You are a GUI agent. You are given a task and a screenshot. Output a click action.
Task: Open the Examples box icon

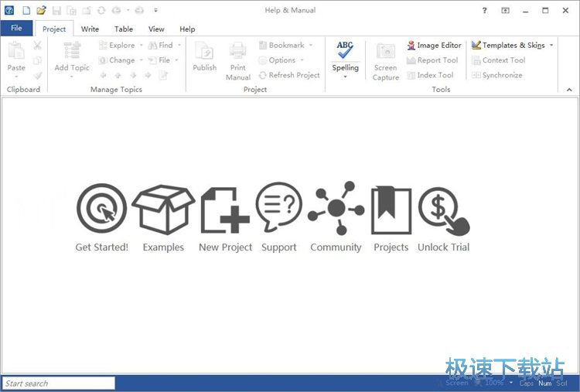click(163, 210)
